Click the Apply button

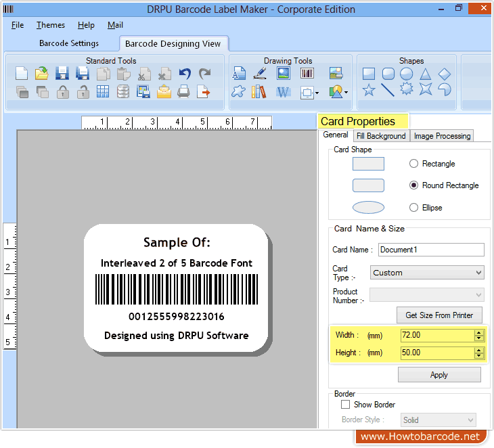(439, 375)
